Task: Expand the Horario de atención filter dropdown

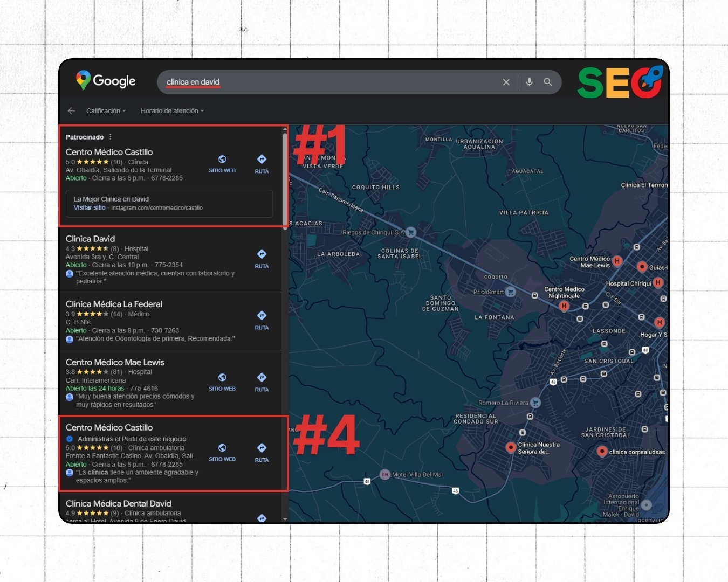Action: [172, 110]
